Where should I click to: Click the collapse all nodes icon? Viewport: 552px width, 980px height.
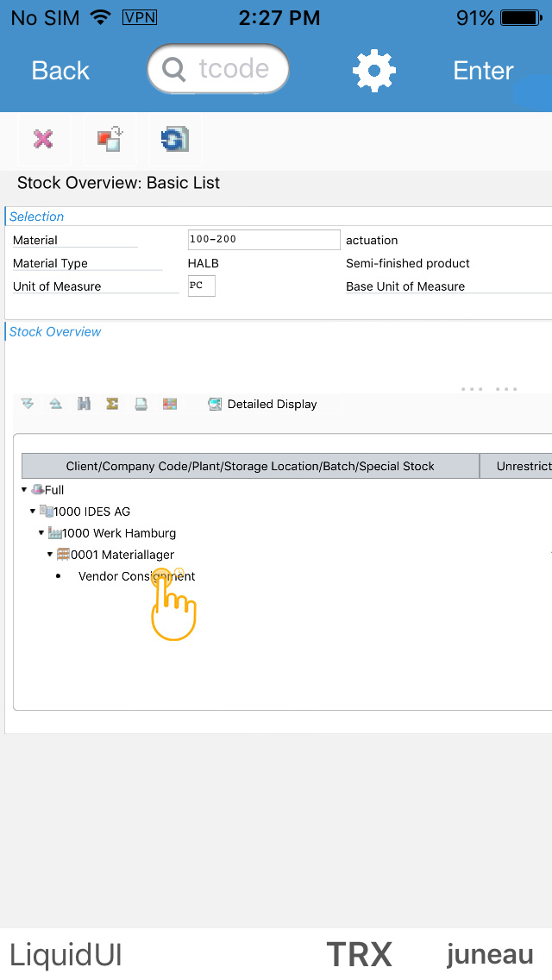(x=56, y=404)
